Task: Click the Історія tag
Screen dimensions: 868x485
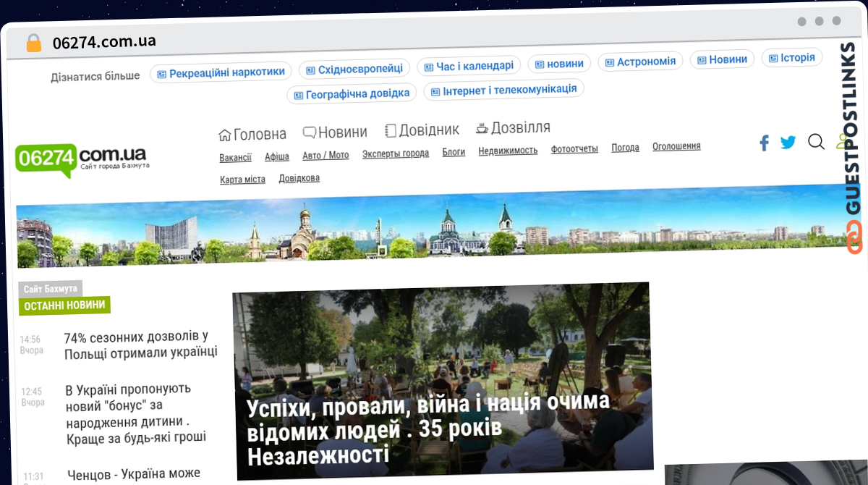Action: coord(792,57)
